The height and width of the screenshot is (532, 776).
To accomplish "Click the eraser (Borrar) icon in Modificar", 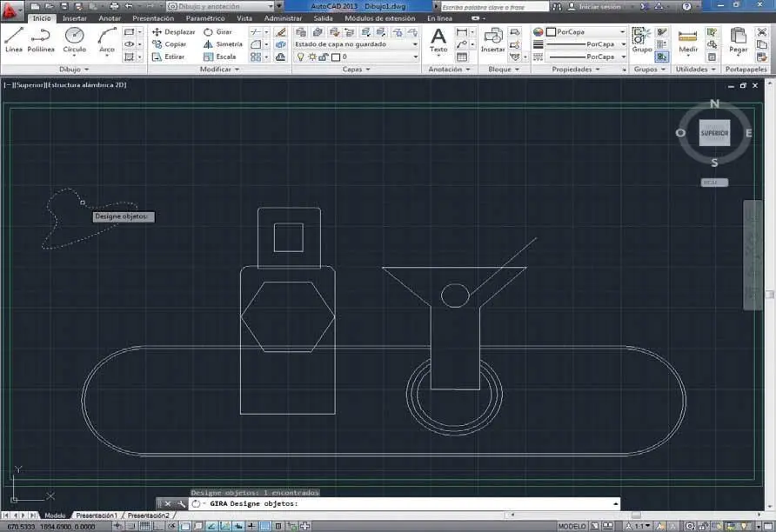I will [x=281, y=32].
